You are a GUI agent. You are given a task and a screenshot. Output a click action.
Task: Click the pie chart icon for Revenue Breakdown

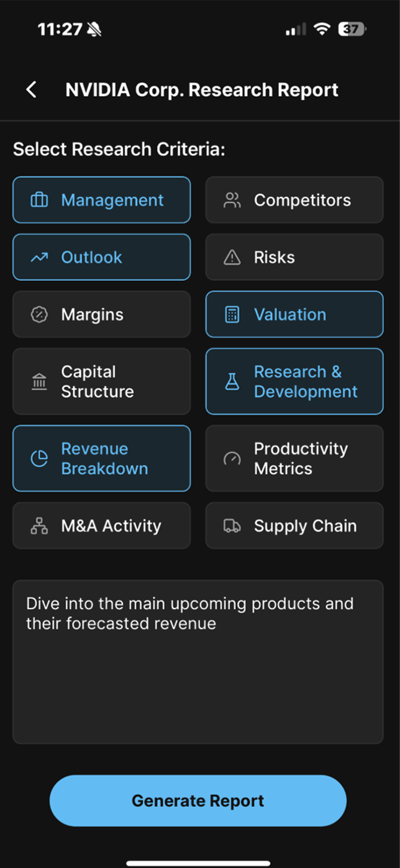pos(39,459)
